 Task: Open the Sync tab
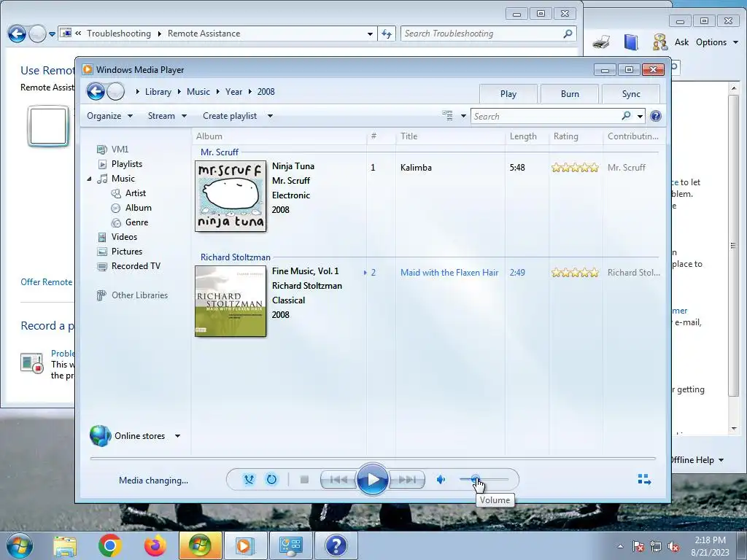[x=631, y=94]
